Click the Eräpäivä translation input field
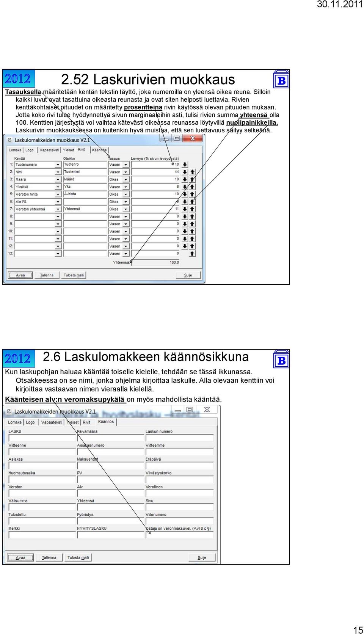364x634 pixels. tap(179, 466)
